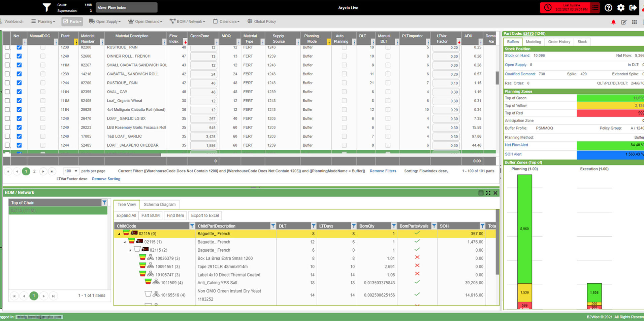Click the filter icon on the ChildCode column
Screen dimensions: 644x321
click(x=192, y=226)
